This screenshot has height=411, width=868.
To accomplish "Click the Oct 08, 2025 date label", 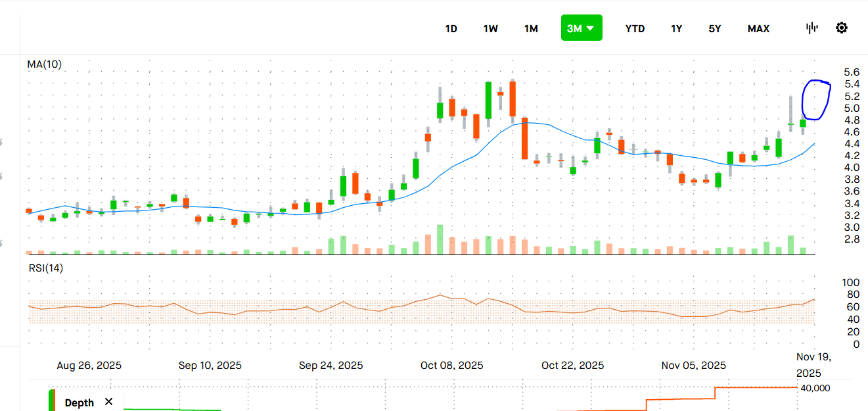I will (x=452, y=365).
